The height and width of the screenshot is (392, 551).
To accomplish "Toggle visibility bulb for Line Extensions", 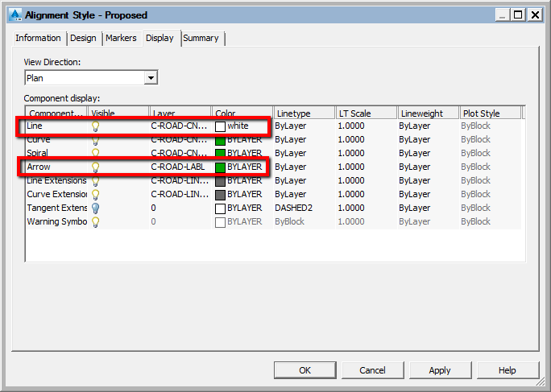I will point(95,181).
